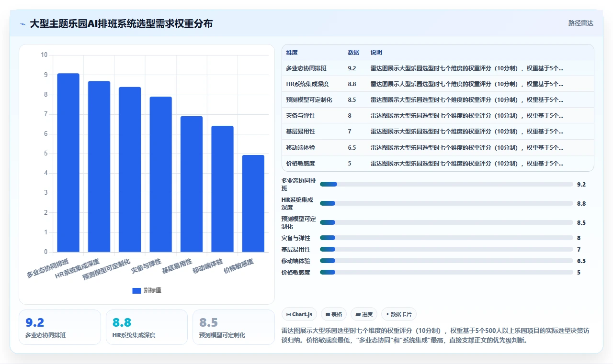This screenshot has width=613, height=364.
Task: Click the 价格敏感度 chart bar
Action: 253,203
